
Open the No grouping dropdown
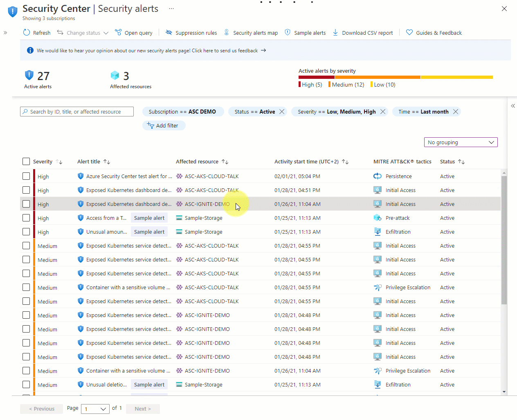click(x=461, y=142)
